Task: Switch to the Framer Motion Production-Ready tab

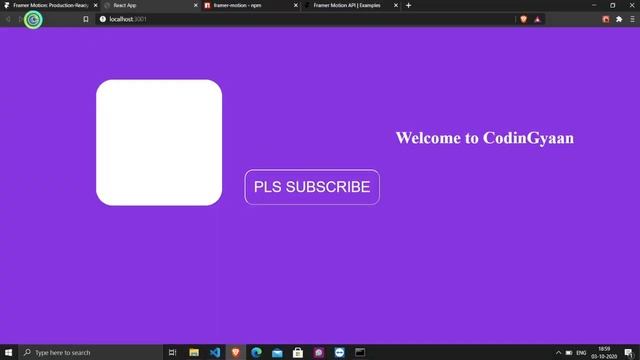Action: (50, 5)
